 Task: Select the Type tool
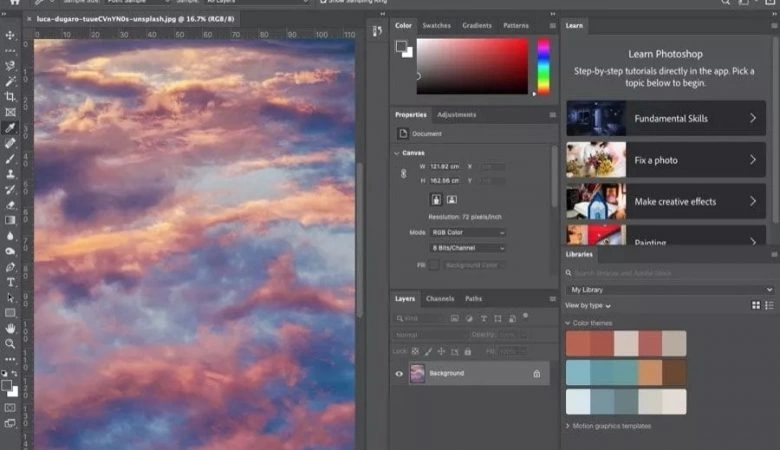(10, 282)
